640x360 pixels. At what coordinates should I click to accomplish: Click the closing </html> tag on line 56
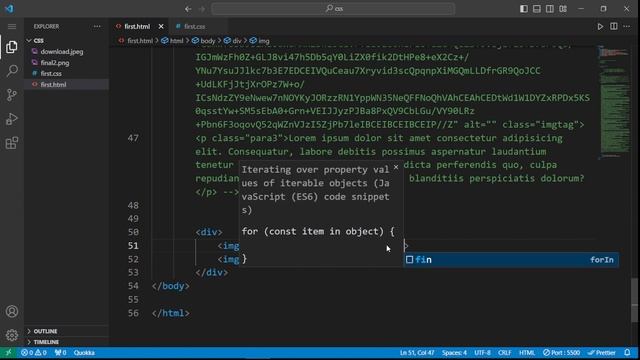pyautogui.click(x=170, y=313)
